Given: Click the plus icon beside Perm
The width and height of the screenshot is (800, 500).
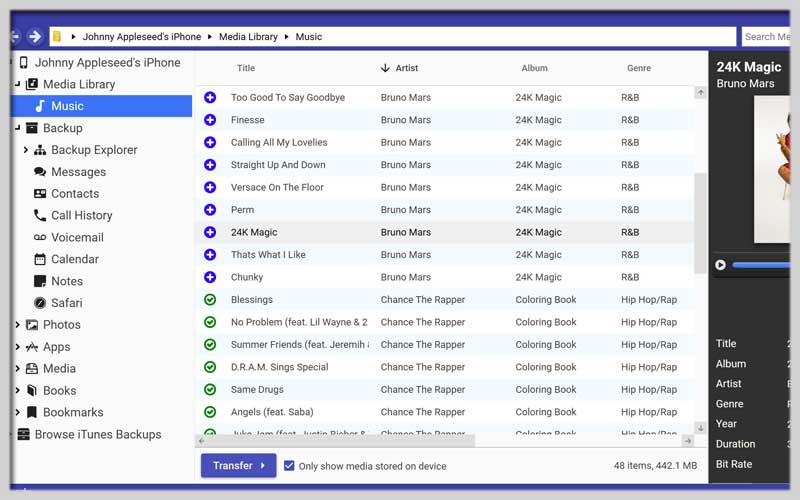Looking at the screenshot, I should (210, 210).
